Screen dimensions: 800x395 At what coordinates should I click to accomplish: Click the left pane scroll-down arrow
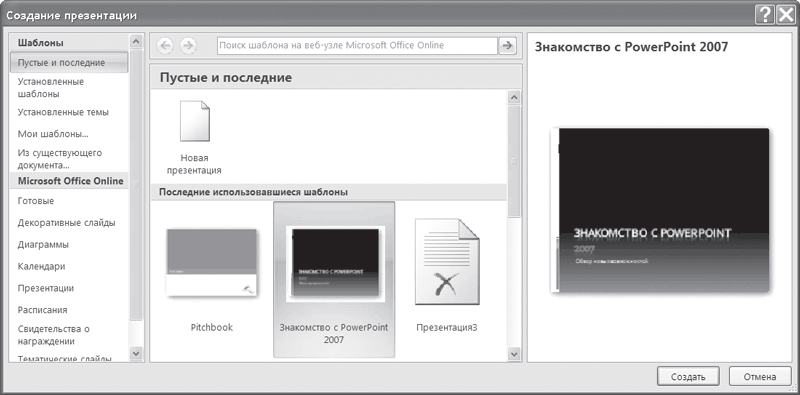click(x=136, y=353)
